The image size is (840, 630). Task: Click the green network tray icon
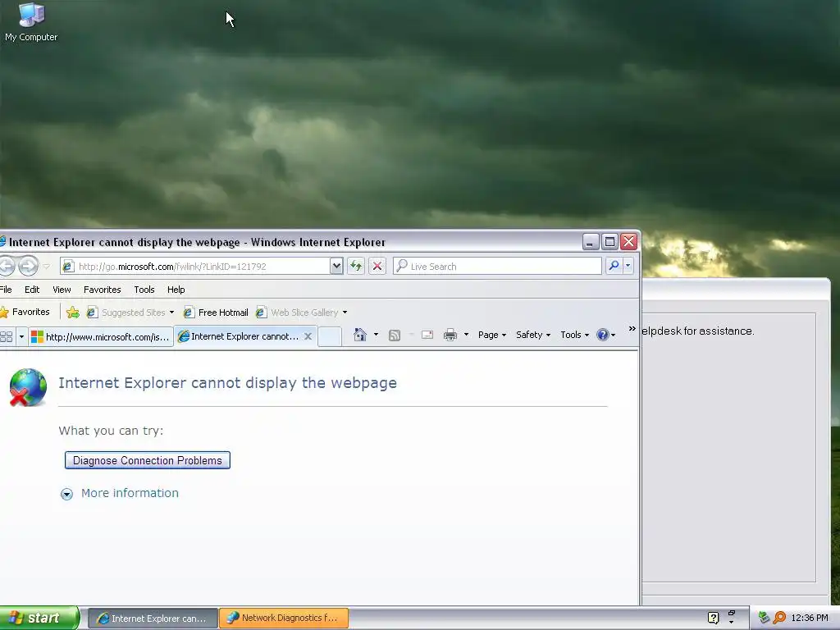coord(764,618)
